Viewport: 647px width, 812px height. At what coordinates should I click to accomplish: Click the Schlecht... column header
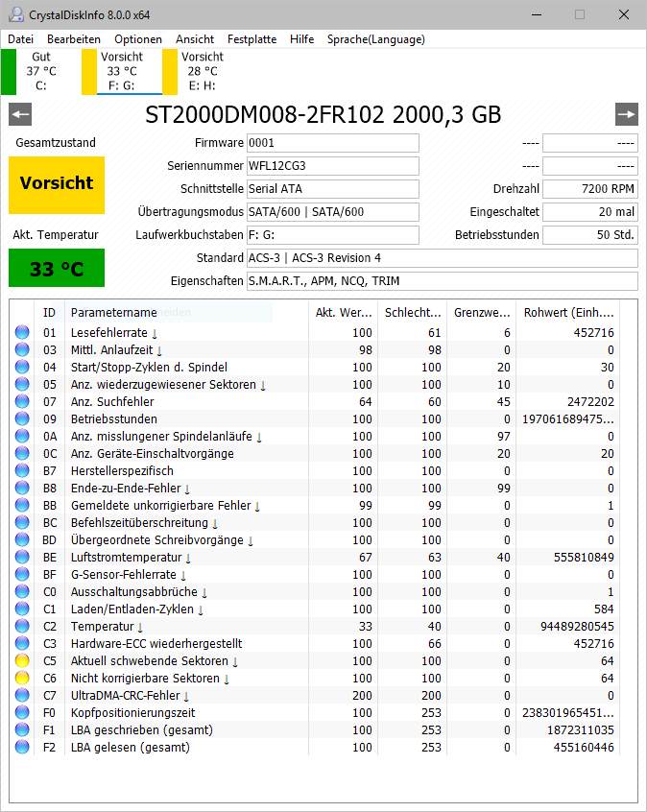[413, 312]
